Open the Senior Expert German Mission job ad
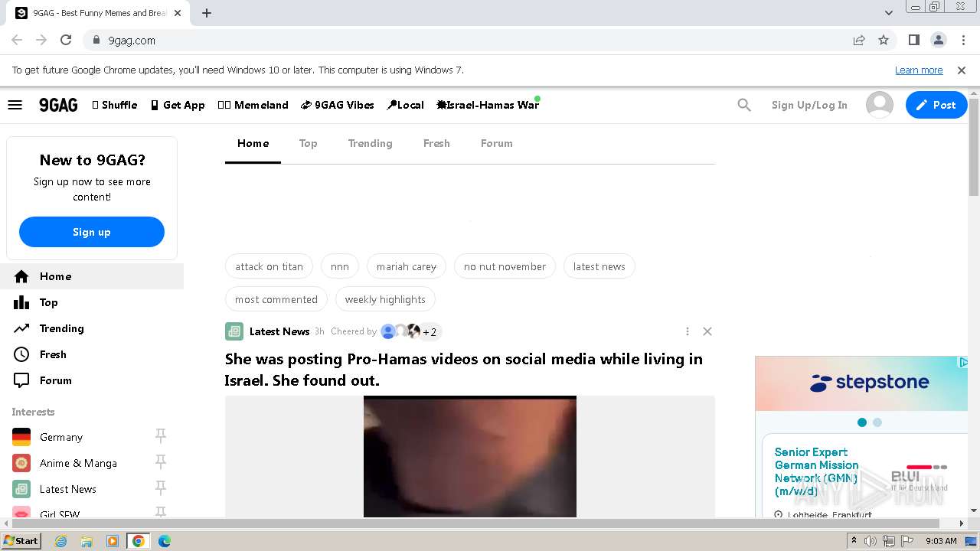 point(816,471)
